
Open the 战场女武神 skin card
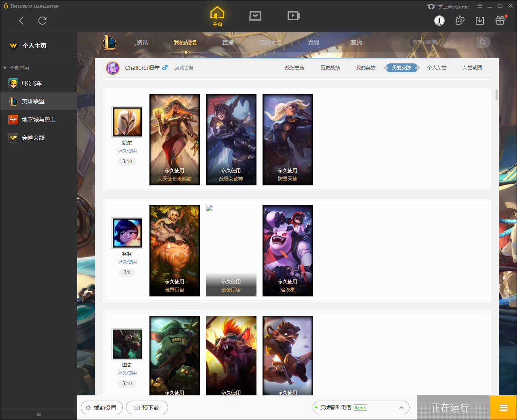[231, 139]
